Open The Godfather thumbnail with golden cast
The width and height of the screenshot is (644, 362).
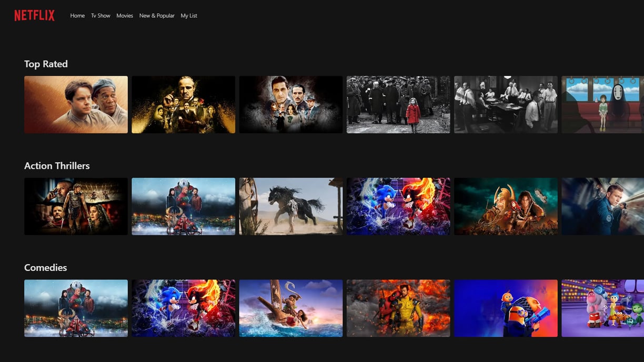click(x=183, y=105)
